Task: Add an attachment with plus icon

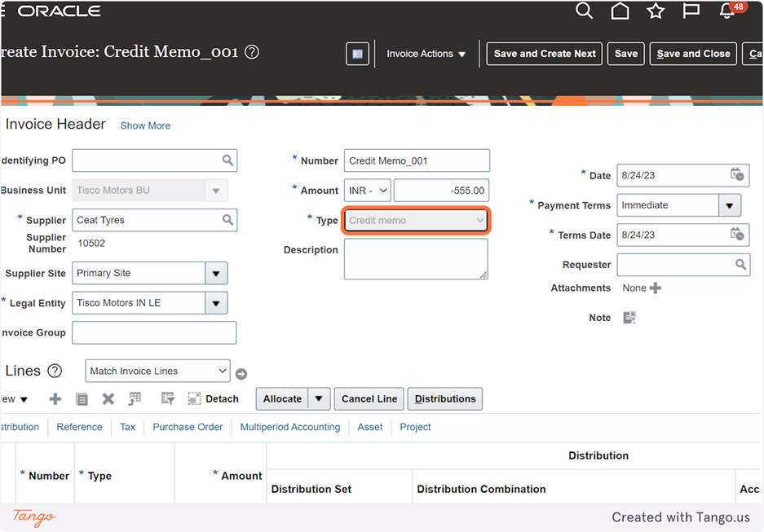Action: (656, 288)
